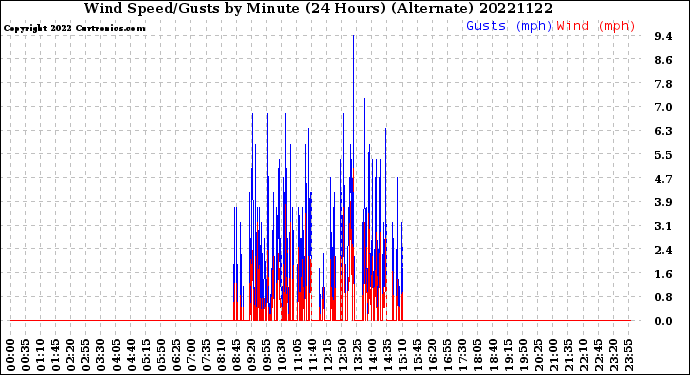This screenshot has height=375, width=690.
Task: Click the 7.0 y-axis label
Action: [x=663, y=107]
